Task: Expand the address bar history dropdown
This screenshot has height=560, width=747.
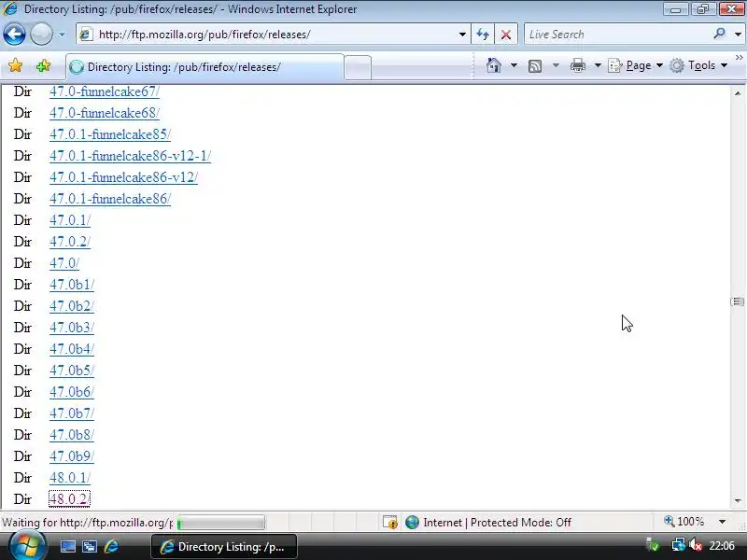Action: click(x=462, y=35)
